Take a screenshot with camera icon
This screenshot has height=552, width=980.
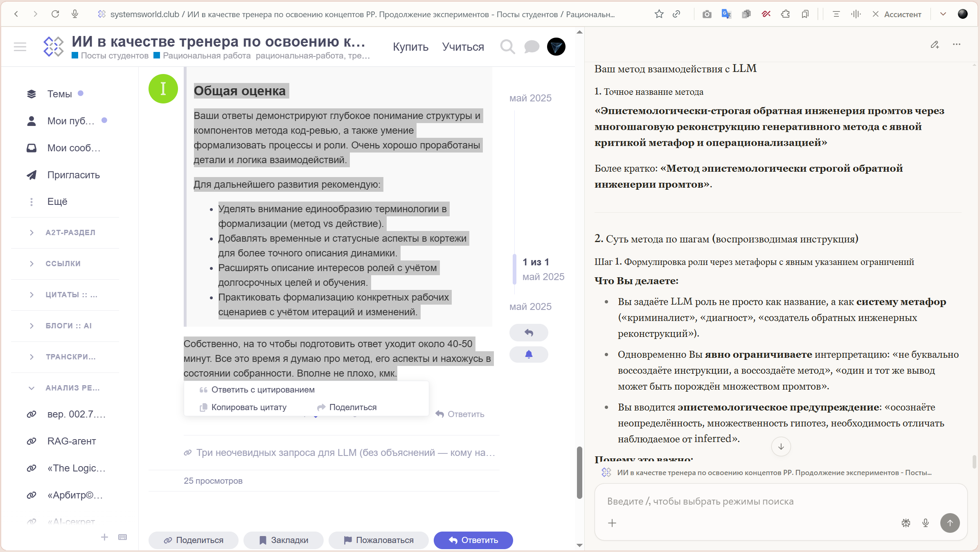707,14
